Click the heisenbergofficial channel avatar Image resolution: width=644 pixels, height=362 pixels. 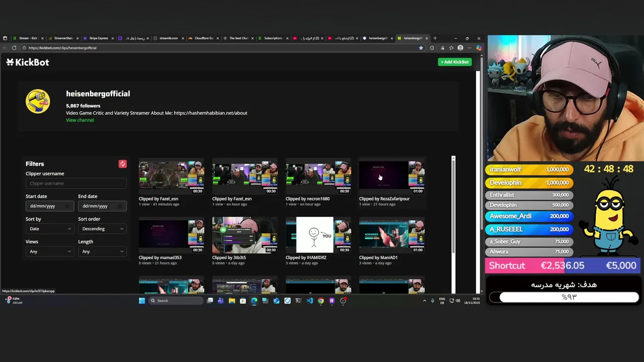coord(38,101)
